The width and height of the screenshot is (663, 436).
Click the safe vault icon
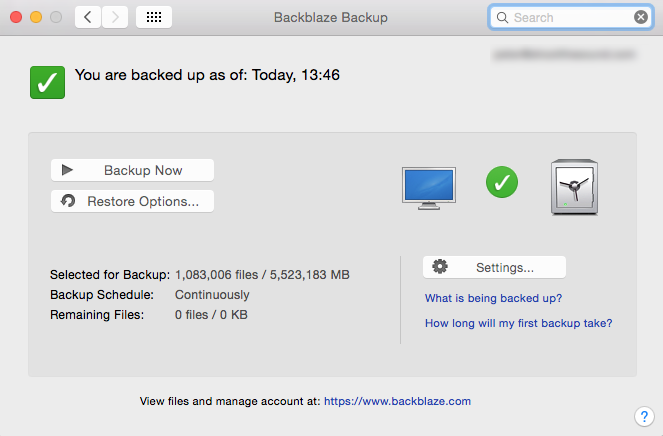pyautogui.click(x=574, y=187)
